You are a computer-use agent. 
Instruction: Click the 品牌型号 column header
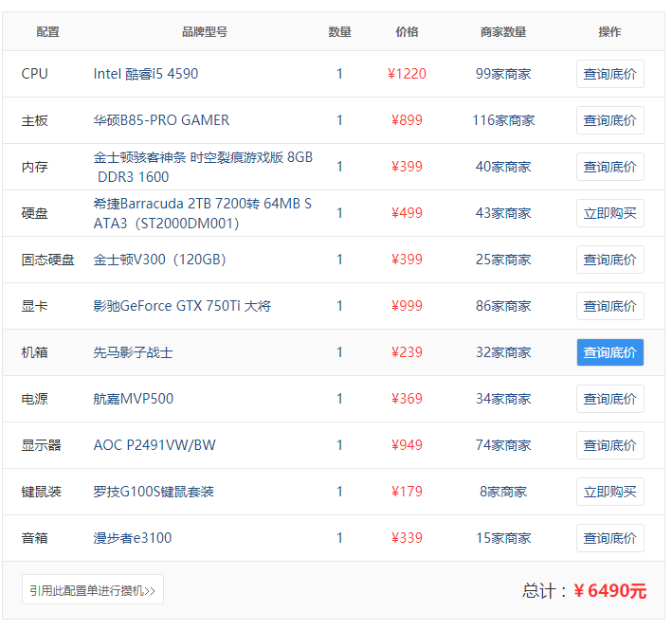click(205, 31)
